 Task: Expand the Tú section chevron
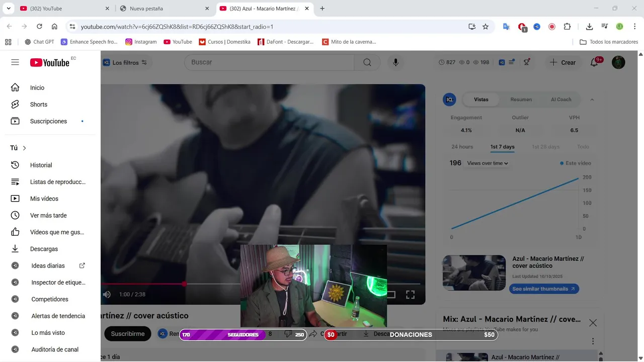coord(24,148)
